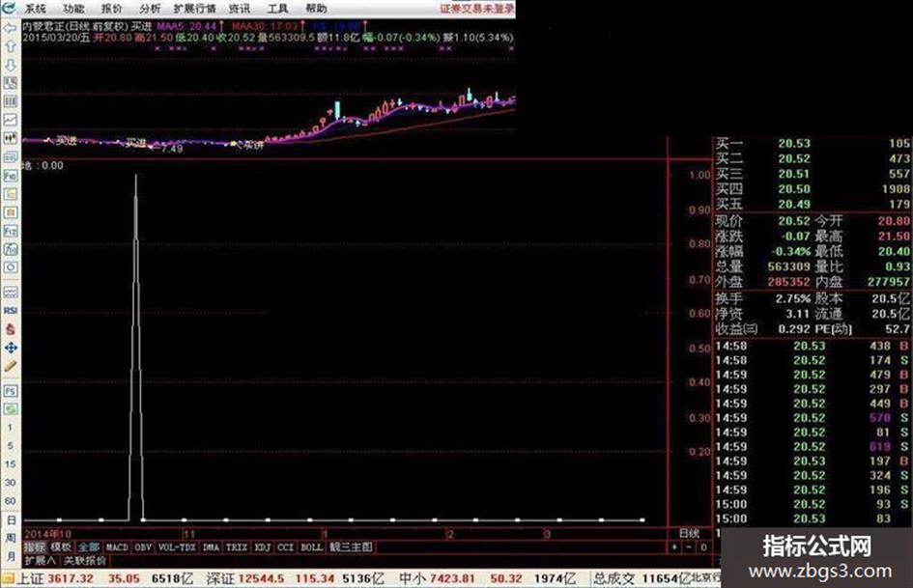Select the weekly 周 period
The width and height of the screenshot is (913, 588).
(11, 538)
